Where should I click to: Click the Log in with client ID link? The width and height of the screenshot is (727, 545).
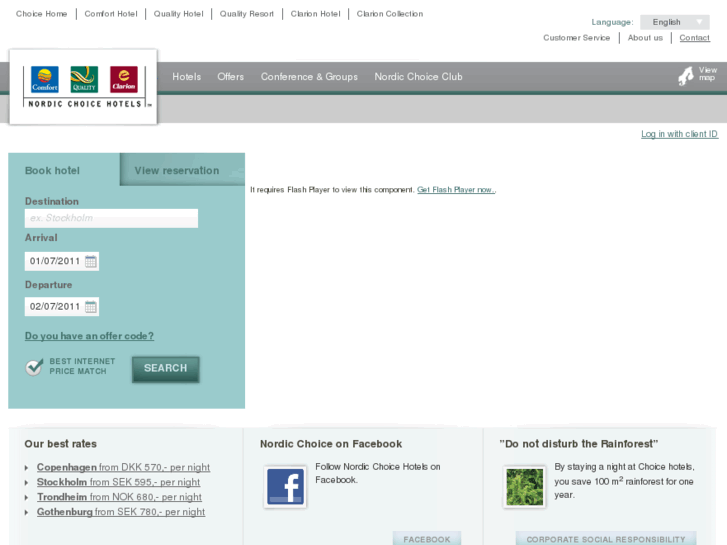tap(679, 134)
